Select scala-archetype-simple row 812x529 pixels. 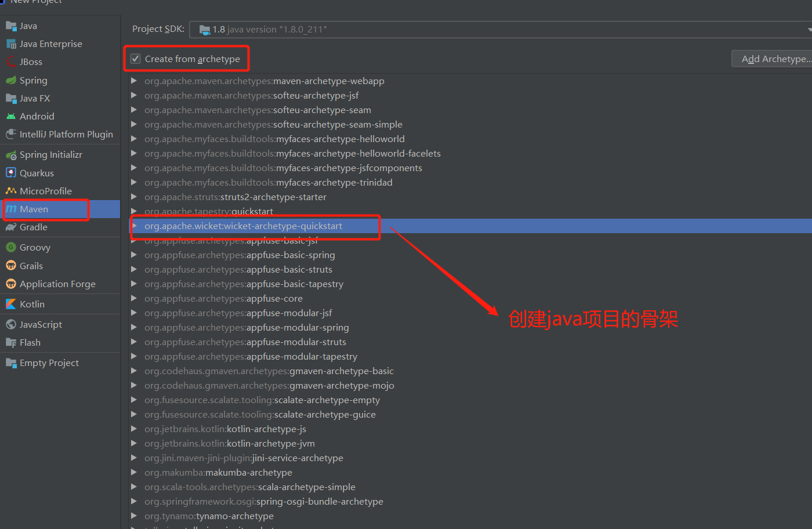pyautogui.click(x=470, y=487)
